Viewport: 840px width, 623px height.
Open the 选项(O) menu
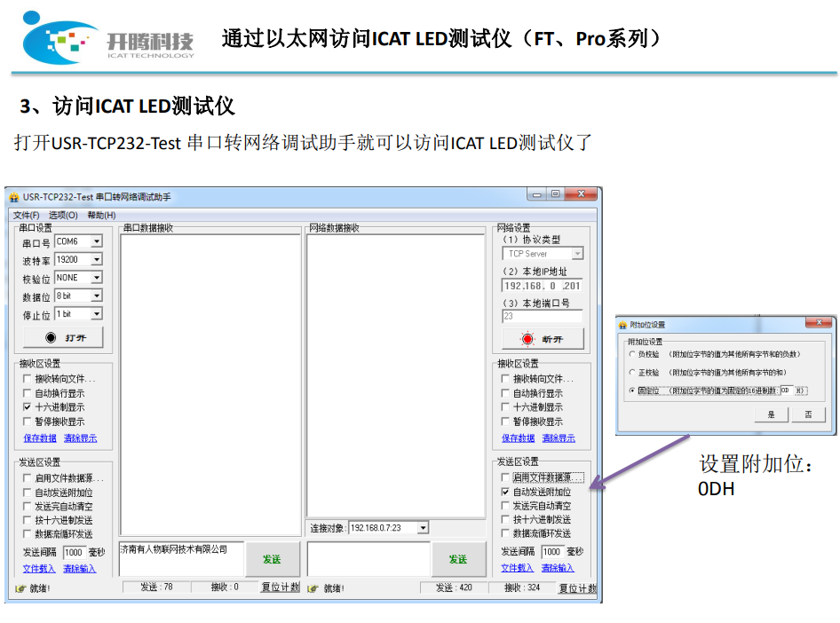point(63,213)
